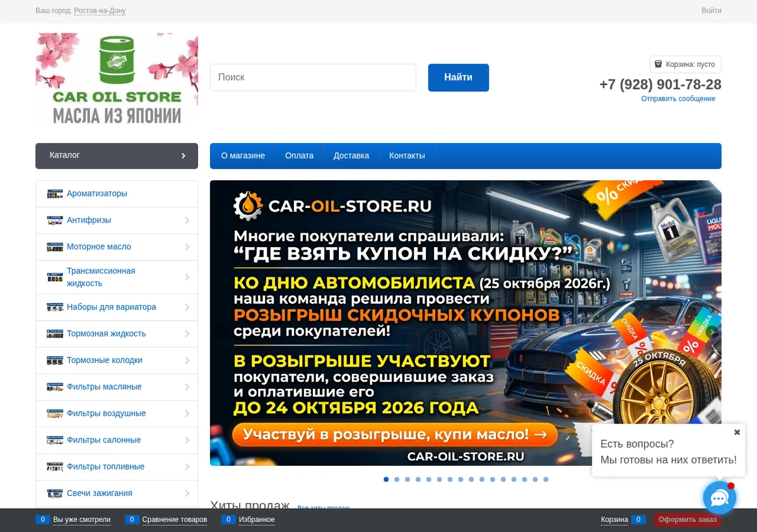Open the Доставка menu item
The width and height of the screenshot is (757, 532).
tap(351, 156)
